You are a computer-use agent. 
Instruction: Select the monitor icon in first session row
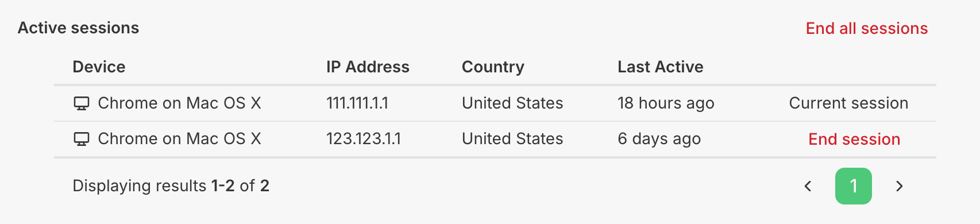82,103
